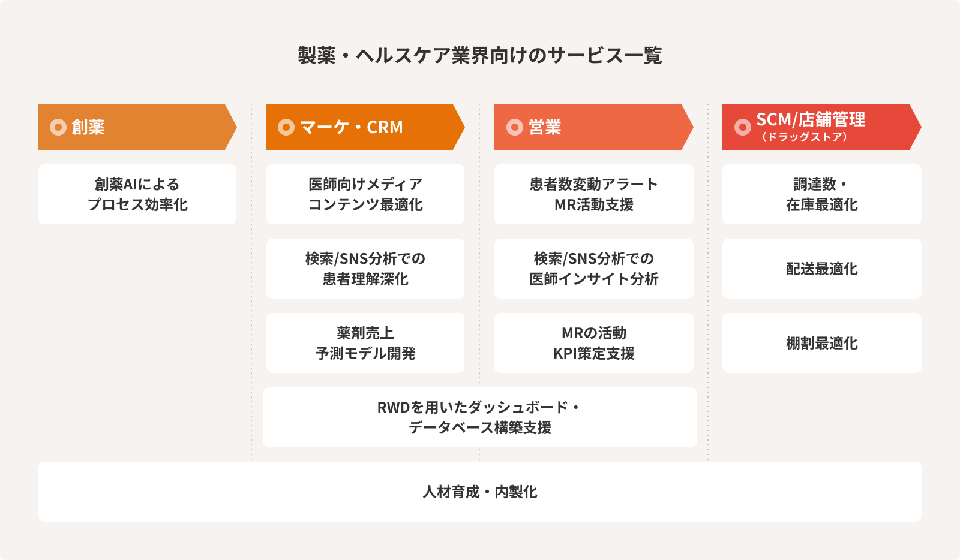The height and width of the screenshot is (560, 960).
Task: Open 医師向けメディアコンテンツ最適化 card
Action: (365, 194)
